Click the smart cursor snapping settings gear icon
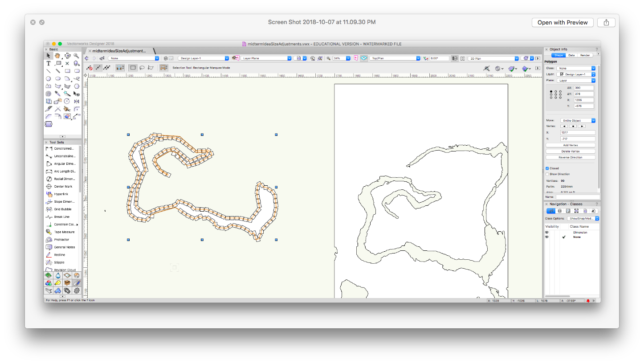 click(497, 68)
